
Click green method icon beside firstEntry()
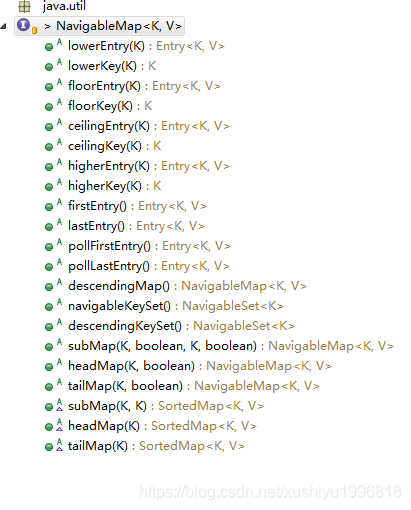tap(49, 207)
